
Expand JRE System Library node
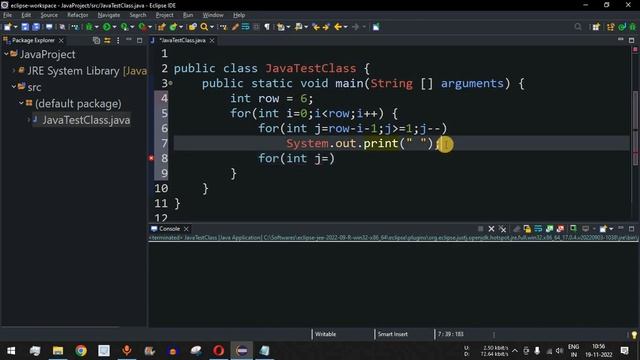(14, 71)
